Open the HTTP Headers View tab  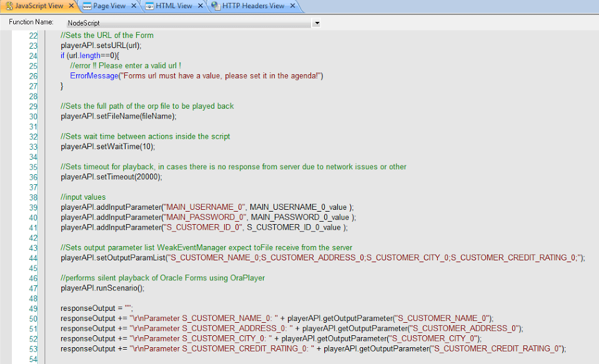pyautogui.click(x=253, y=6)
